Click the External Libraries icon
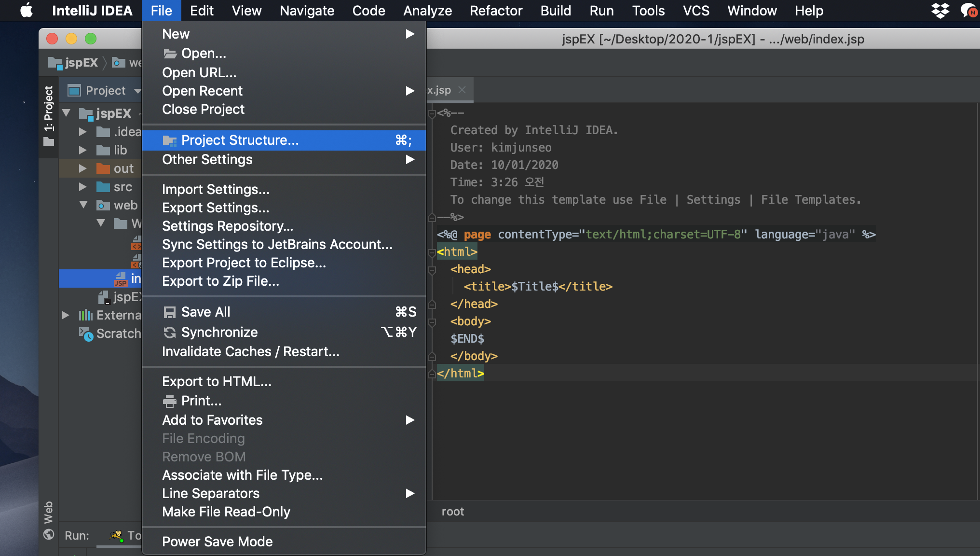Screen dimensions: 980x556 [85, 315]
